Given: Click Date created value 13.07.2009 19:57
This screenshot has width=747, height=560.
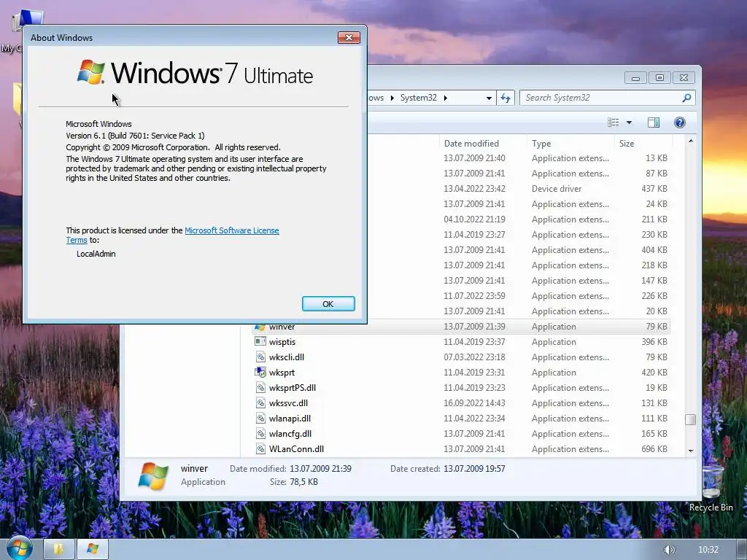Looking at the screenshot, I should (x=474, y=469).
